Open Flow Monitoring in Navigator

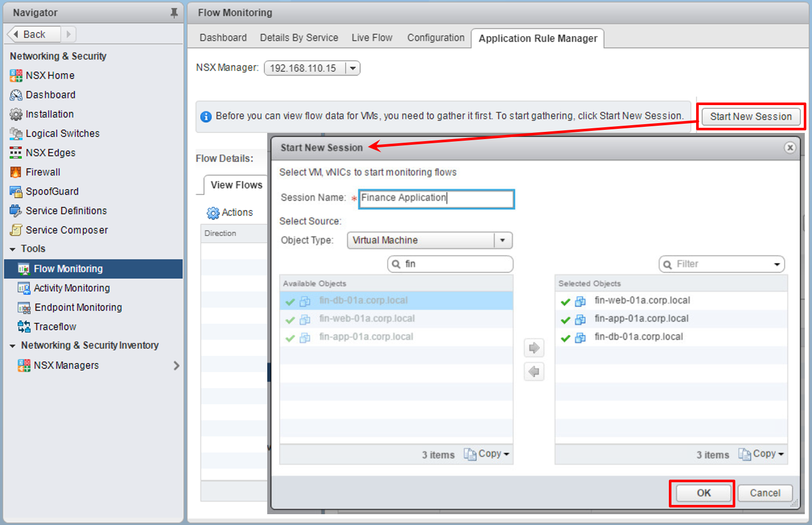click(x=93, y=269)
